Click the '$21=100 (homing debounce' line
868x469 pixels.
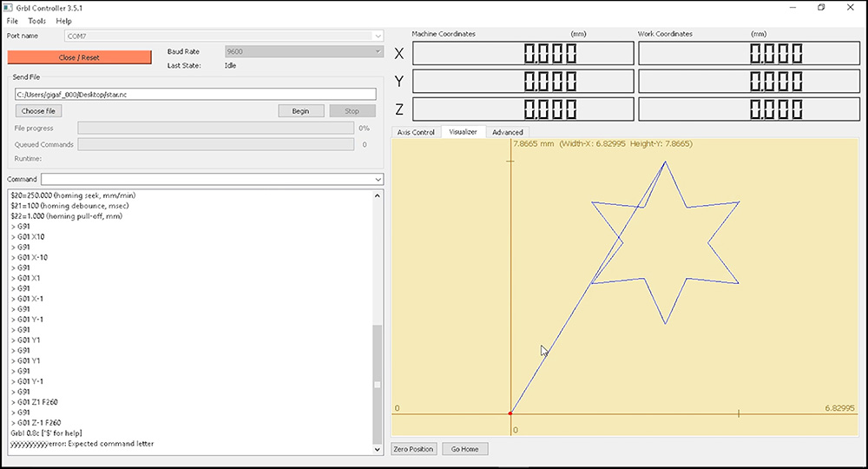69,206
